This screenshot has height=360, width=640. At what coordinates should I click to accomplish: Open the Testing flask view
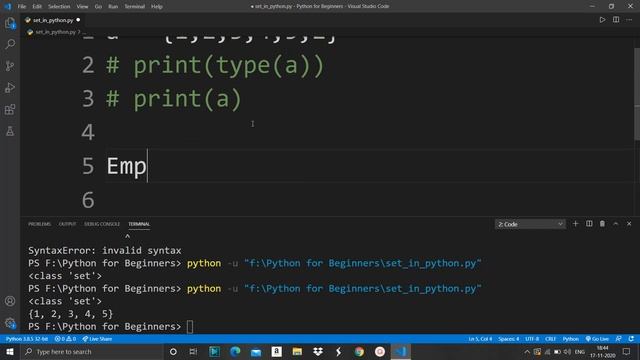pyautogui.click(x=10, y=131)
